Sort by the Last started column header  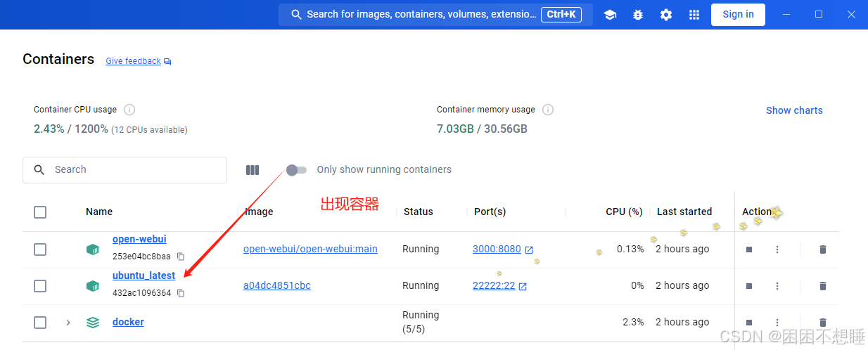pyautogui.click(x=684, y=212)
